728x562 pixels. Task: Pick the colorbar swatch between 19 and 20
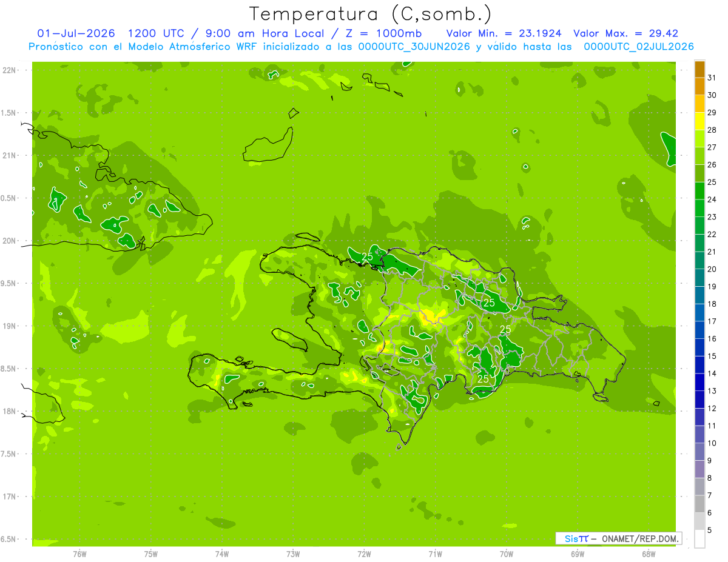click(699, 278)
